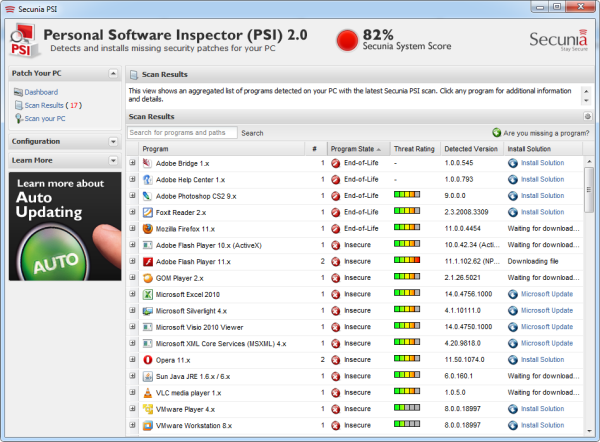Sort by the Threat Rating column header

point(414,149)
